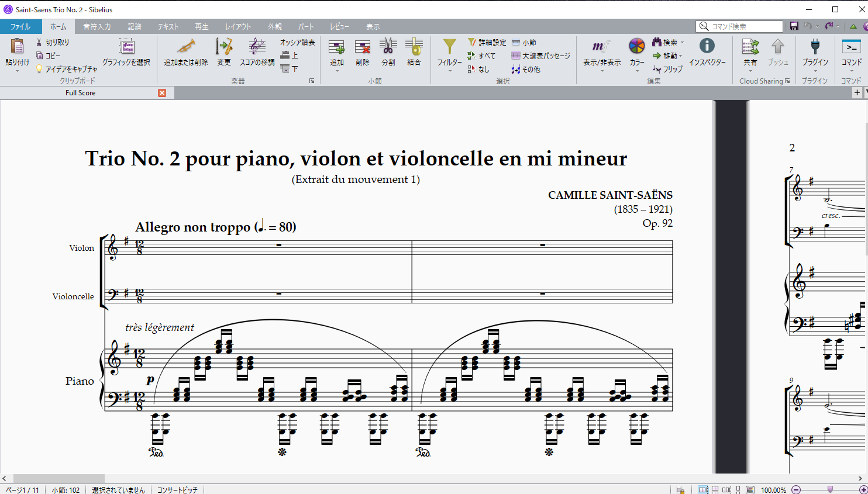The image size is (868, 494).
Task: Toggle spreads horizontally page view
Action: [x=703, y=490]
